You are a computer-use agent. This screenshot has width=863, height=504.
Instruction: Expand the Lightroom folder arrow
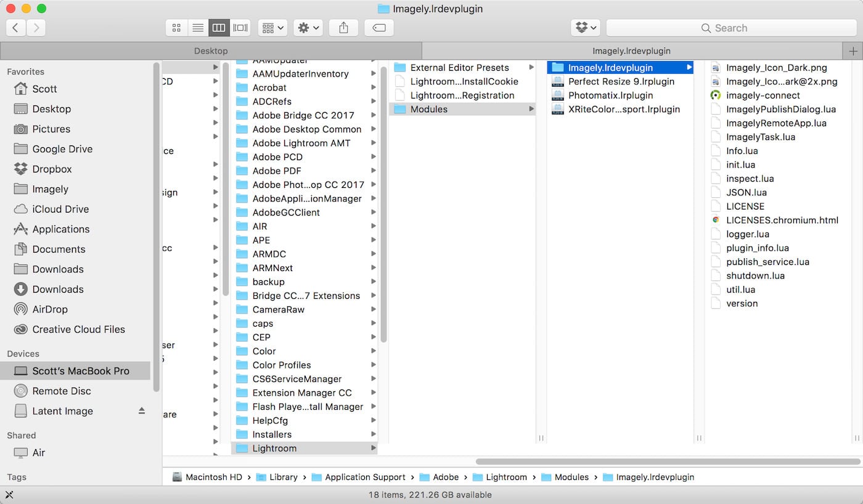tap(374, 448)
